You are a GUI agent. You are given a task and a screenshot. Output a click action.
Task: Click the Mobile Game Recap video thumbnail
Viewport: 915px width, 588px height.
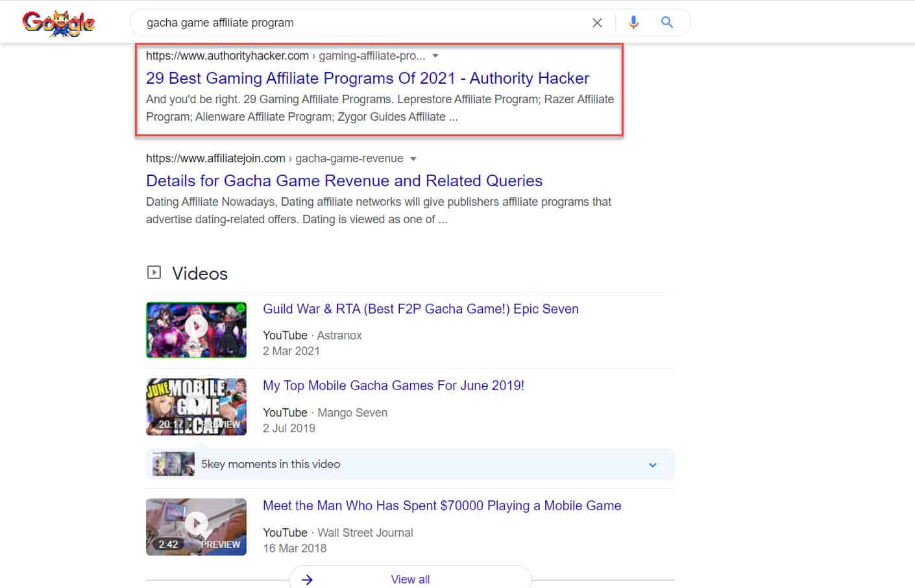tap(196, 407)
